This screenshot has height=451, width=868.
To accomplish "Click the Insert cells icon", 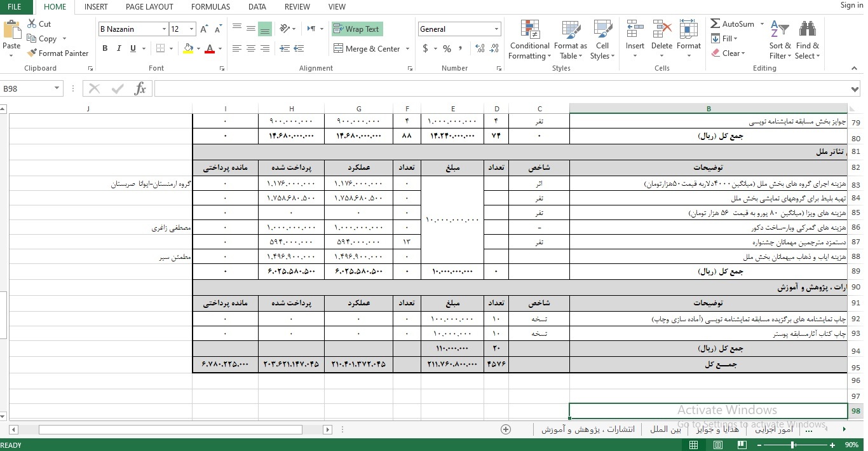I will click(x=634, y=29).
